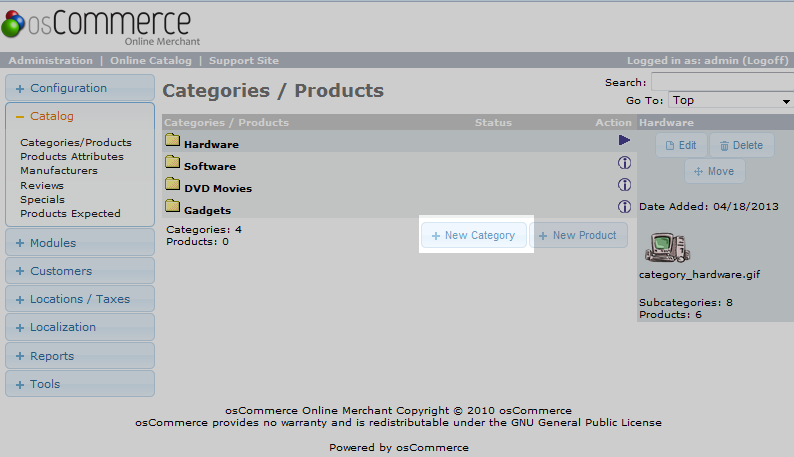Click the arrow icon in Hardware row
This screenshot has height=457, width=794.
(624, 141)
